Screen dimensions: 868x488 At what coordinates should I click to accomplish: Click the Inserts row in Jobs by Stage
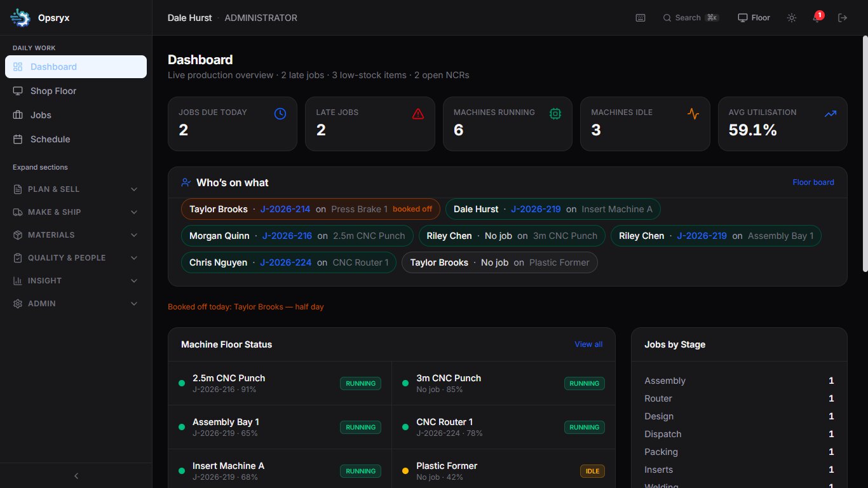point(739,470)
